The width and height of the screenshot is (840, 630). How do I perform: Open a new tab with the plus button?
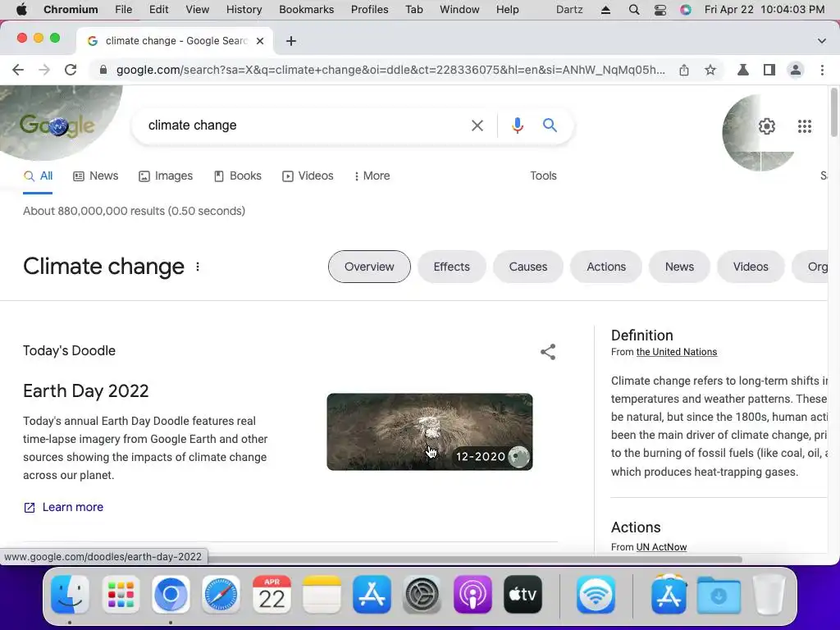click(x=291, y=41)
